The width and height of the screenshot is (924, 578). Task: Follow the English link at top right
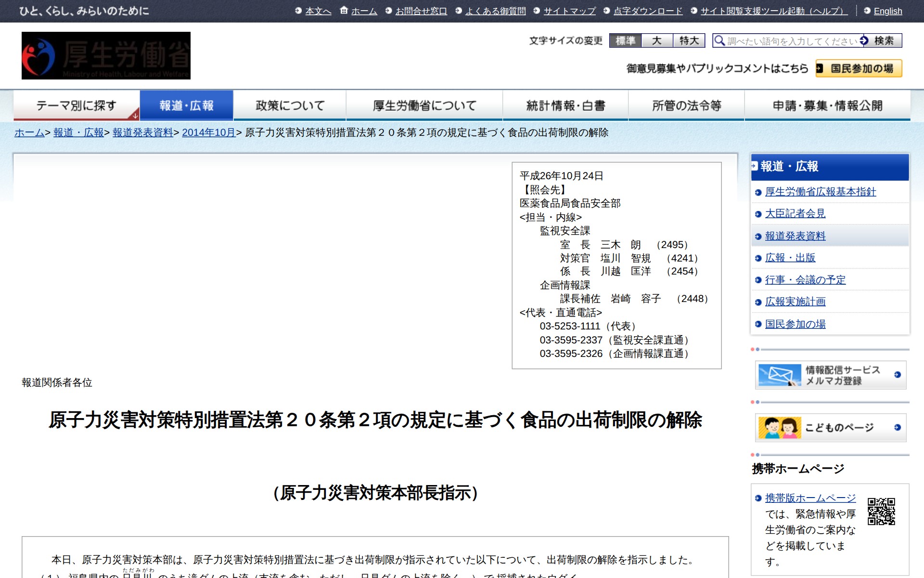(888, 11)
